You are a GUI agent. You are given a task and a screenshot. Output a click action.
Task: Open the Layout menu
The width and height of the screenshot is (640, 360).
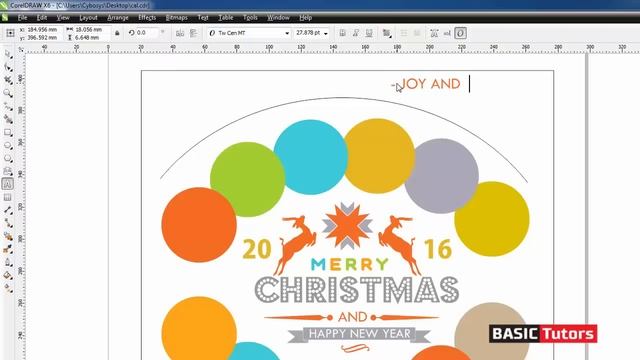pyautogui.click(x=88, y=18)
